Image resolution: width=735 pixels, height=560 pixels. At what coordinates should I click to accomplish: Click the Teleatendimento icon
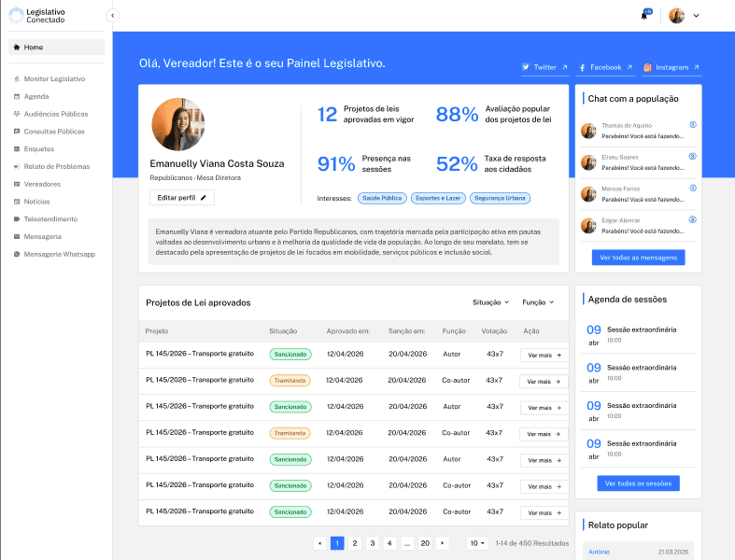(x=17, y=218)
